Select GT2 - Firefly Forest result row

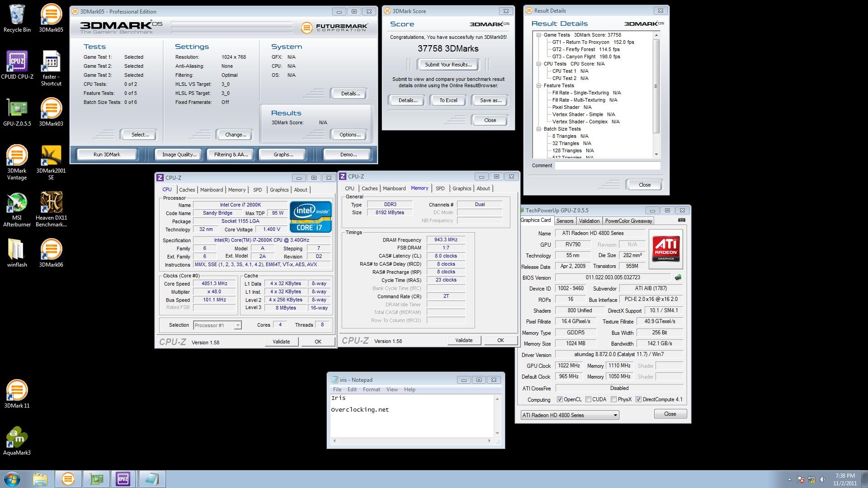(x=586, y=49)
